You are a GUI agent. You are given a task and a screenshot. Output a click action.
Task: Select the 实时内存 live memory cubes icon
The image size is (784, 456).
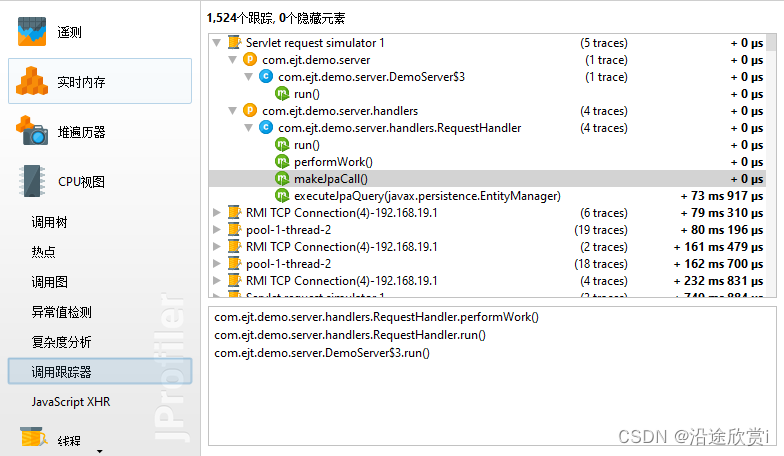point(32,81)
